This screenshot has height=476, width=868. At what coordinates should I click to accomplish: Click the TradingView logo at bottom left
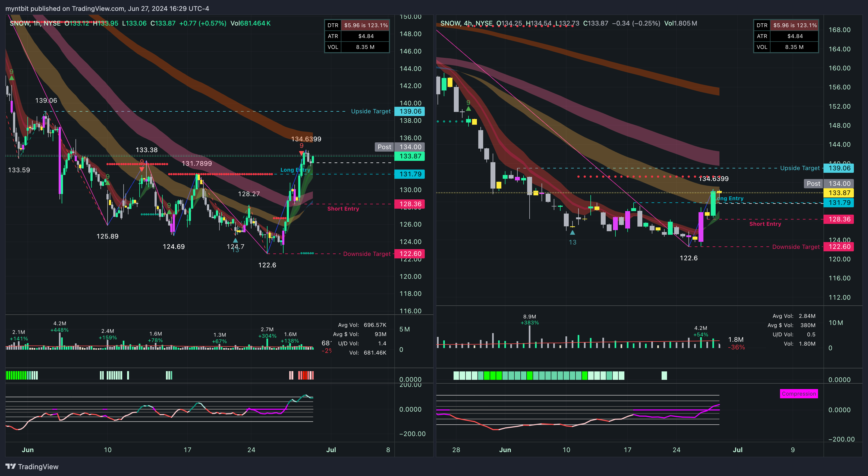point(32,466)
